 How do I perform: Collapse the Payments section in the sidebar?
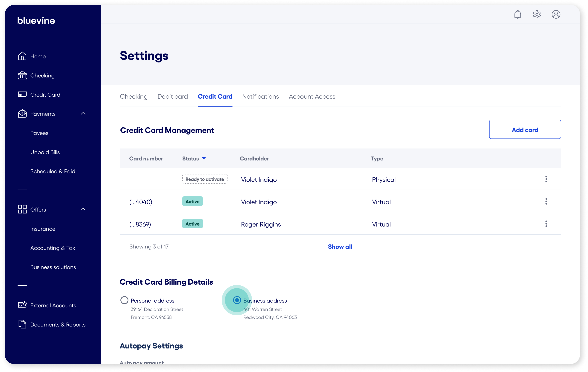click(83, 113)
